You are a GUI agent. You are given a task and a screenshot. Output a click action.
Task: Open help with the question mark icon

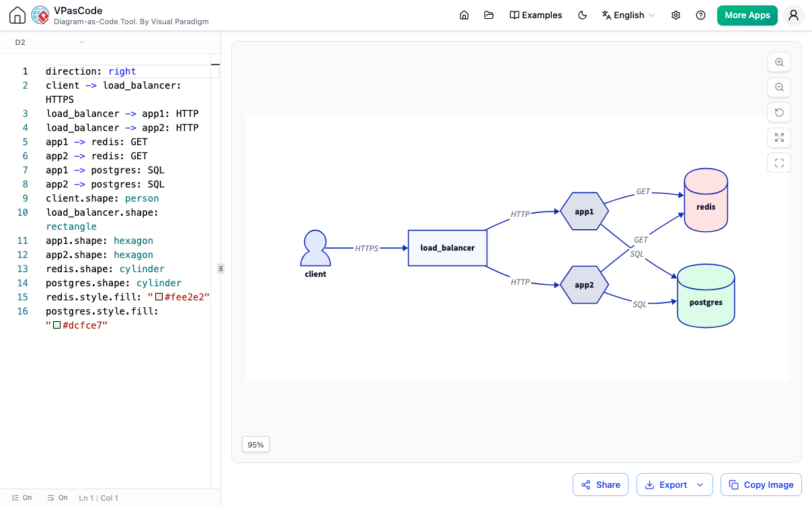701,15
